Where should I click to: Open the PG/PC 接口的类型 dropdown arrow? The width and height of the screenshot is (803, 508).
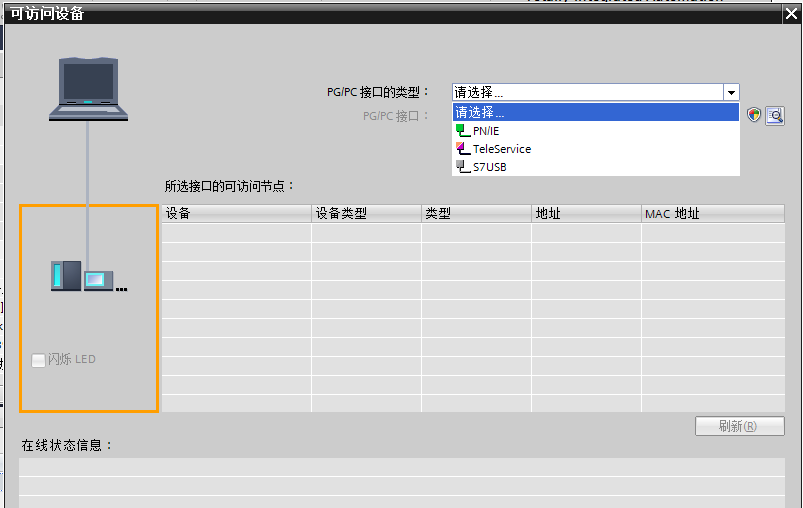click(x=731, y=93)
